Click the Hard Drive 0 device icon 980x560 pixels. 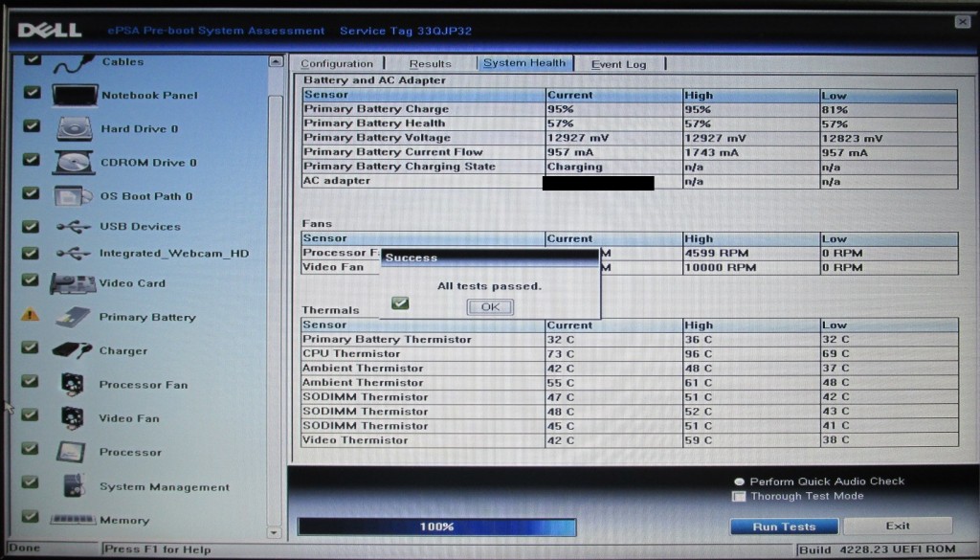(x=74, y=129)
